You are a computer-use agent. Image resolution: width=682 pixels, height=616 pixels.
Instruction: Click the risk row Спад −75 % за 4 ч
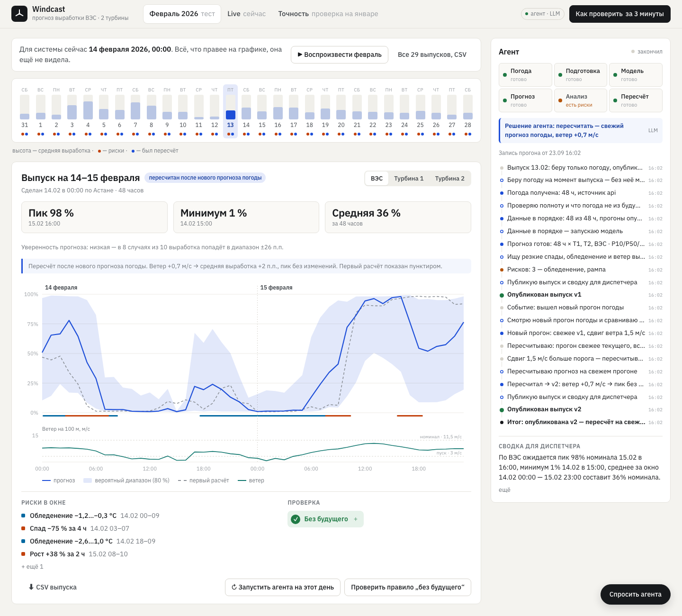pos(75,528)
